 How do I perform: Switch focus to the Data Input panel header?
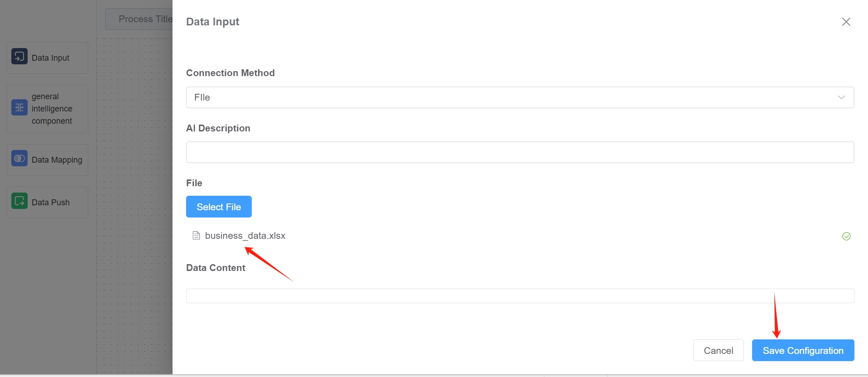click(x=212, y=21)
